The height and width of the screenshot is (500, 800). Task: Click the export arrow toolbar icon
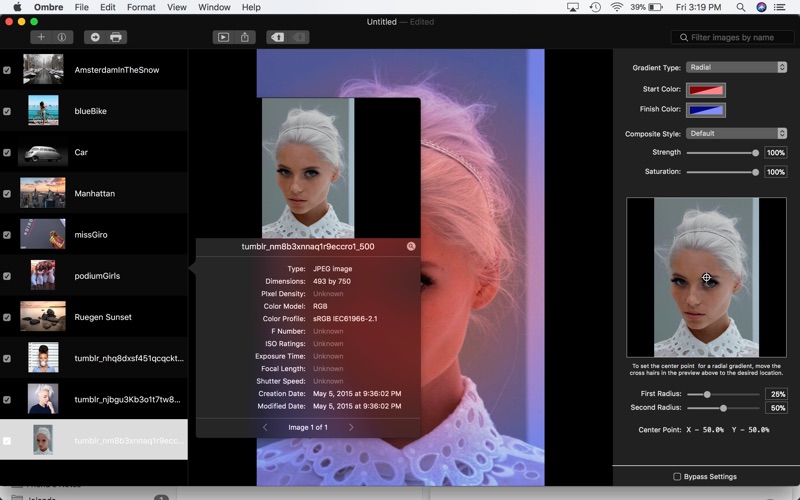click(95, 37)
